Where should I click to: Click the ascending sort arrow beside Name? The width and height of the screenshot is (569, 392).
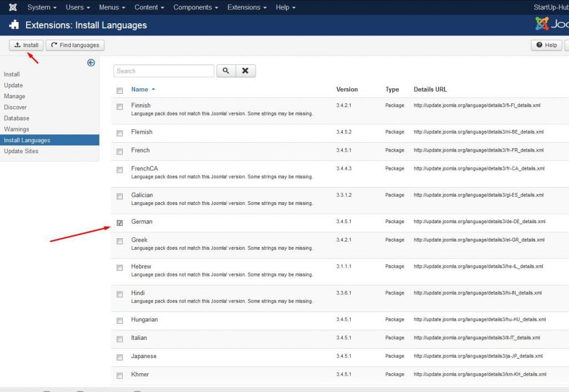(153, 89)
